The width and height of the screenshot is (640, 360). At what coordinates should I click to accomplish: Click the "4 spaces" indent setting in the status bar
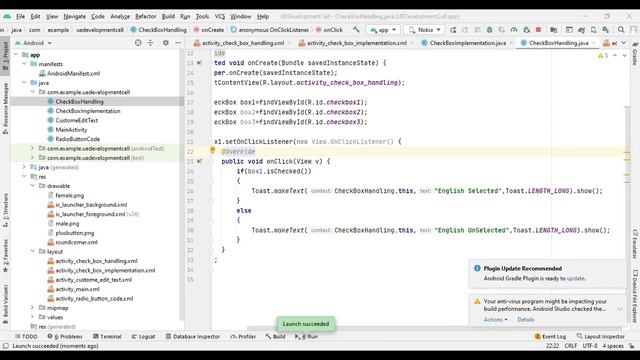pyautogui.click(x=613, y=346)
